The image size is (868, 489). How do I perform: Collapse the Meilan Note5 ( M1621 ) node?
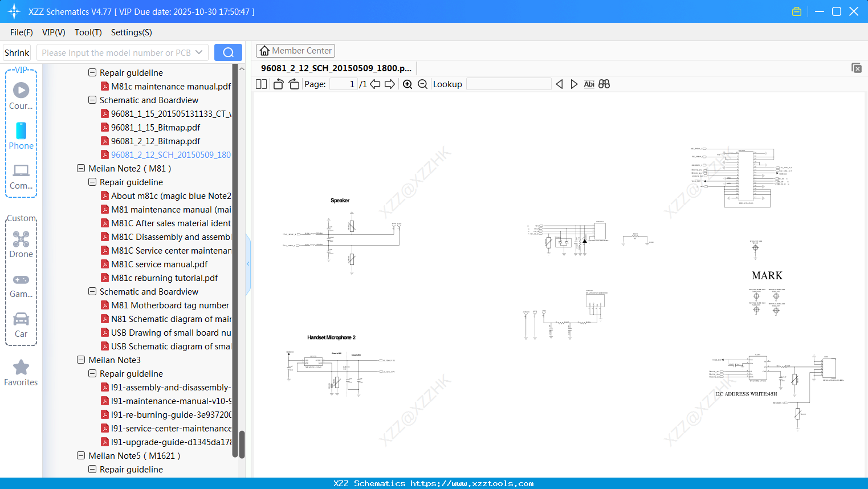[81, 456]
